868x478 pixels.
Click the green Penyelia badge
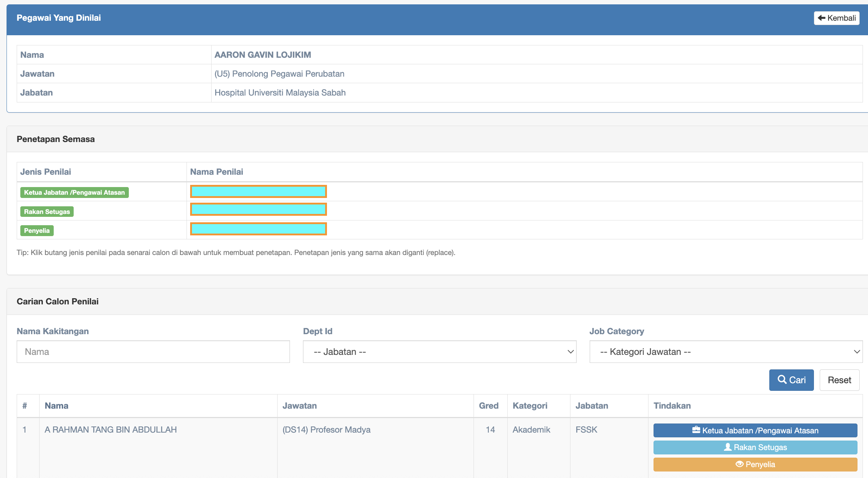coord(37,231)
